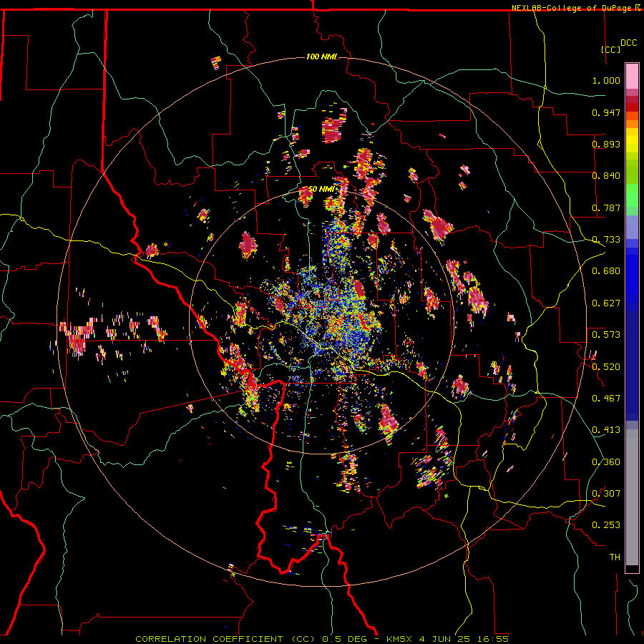This screenshot has height=644, width=644.
Task: Click the 0.413 legend value
Action: [x=606, y=430]
